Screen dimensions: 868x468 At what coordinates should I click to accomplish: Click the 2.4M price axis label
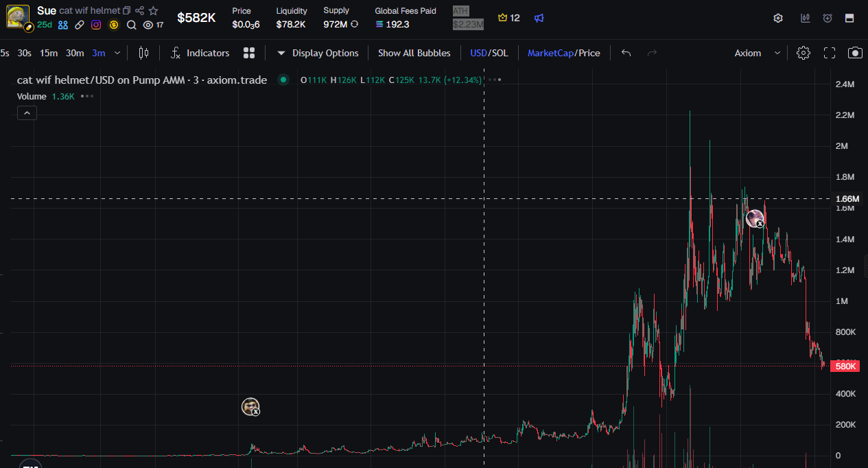pyautogui.click(x=845, y=84)
